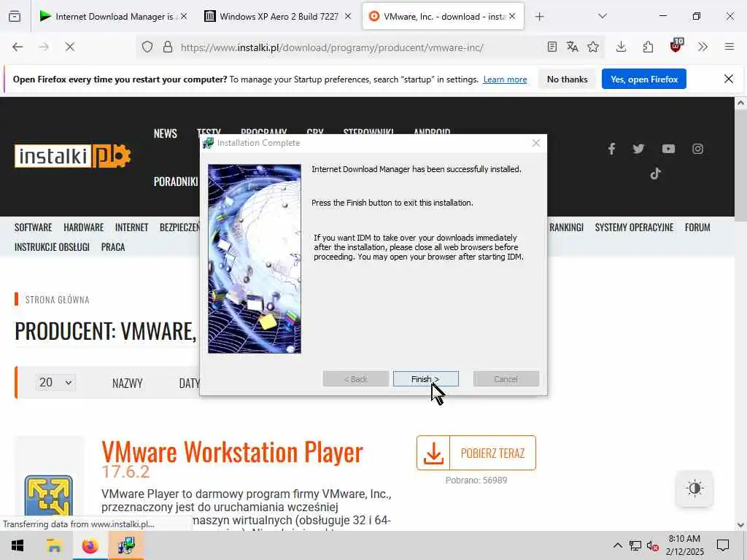Open the instalki YouTube channel

668,149
